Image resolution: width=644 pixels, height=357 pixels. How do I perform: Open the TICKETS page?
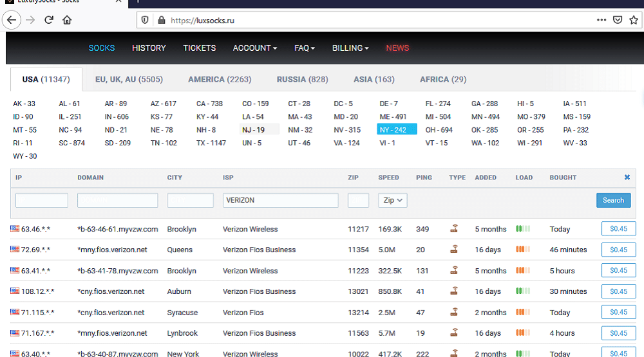tap(199, 48)
